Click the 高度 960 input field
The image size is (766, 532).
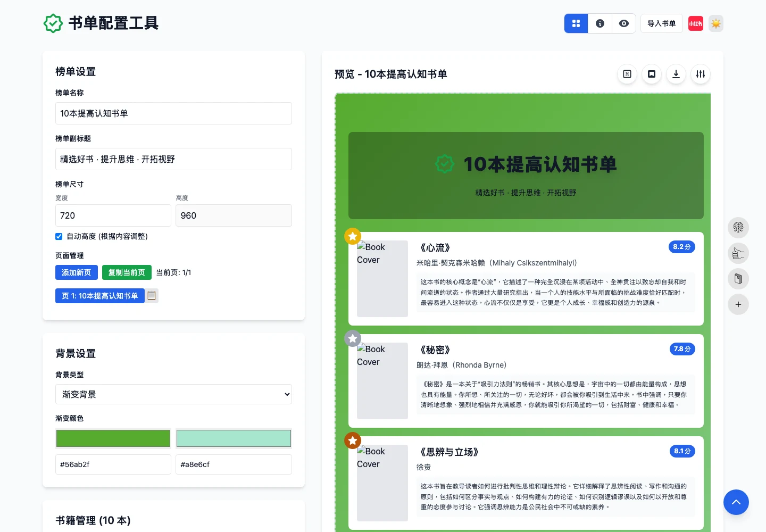tap(234, 215)
